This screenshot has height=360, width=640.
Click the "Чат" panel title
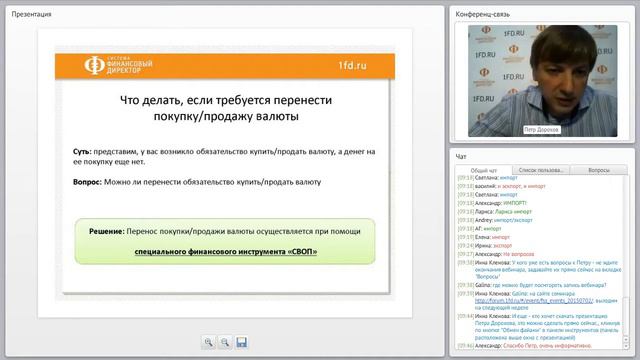(461, 156)
